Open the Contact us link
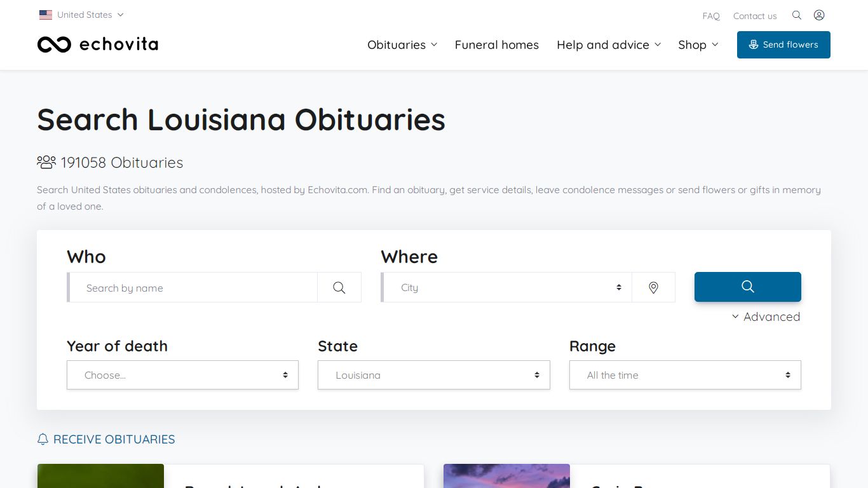868x488 pixels. click(755, 16)
